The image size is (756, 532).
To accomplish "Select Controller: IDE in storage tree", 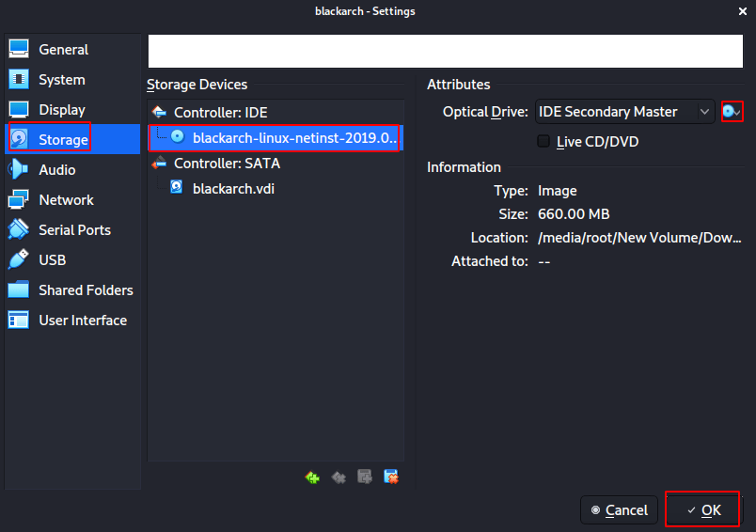I will coord(276,113).
